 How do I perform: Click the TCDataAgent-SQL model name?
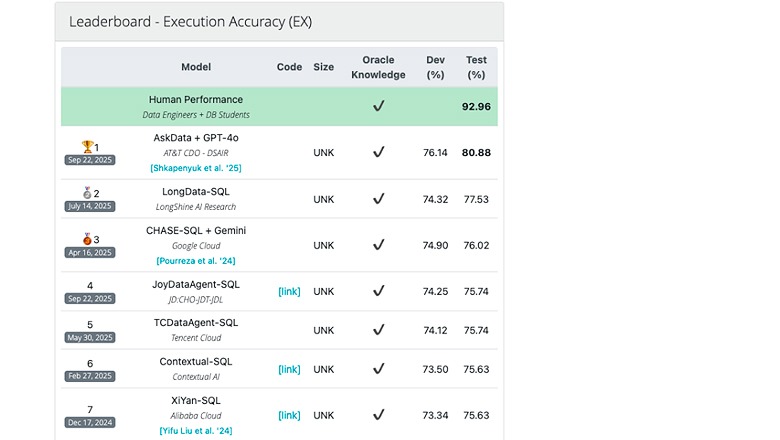tap(196, 323)
